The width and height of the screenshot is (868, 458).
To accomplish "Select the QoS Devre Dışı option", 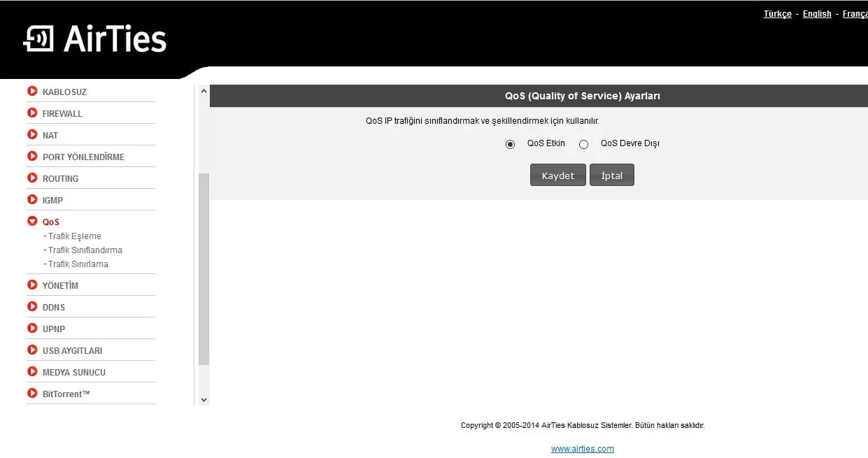I will [584, 144].
